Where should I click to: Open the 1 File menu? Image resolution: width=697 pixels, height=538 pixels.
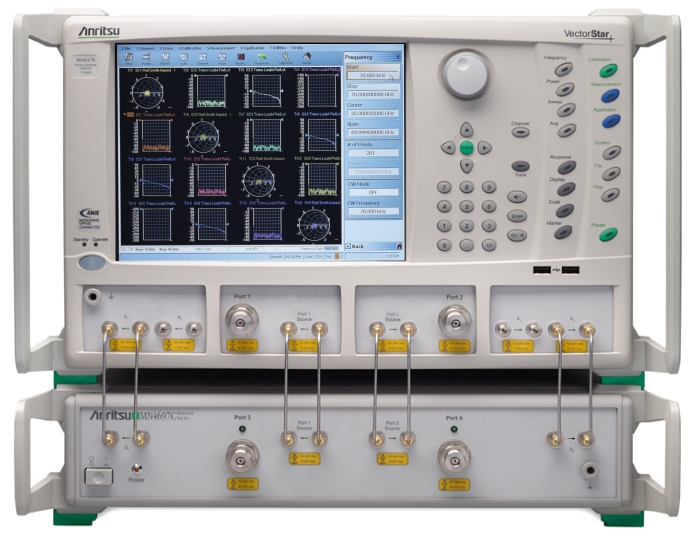pos(127,48)
